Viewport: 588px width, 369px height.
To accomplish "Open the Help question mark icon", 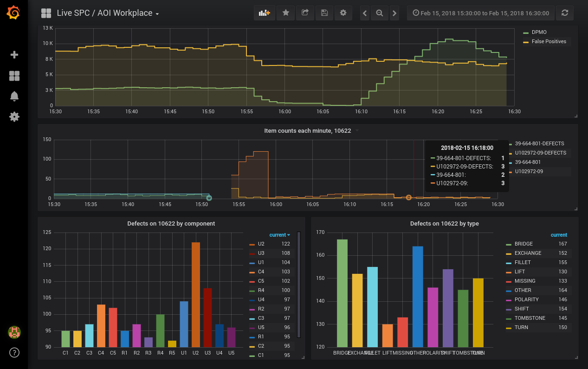I will point(14,353).
